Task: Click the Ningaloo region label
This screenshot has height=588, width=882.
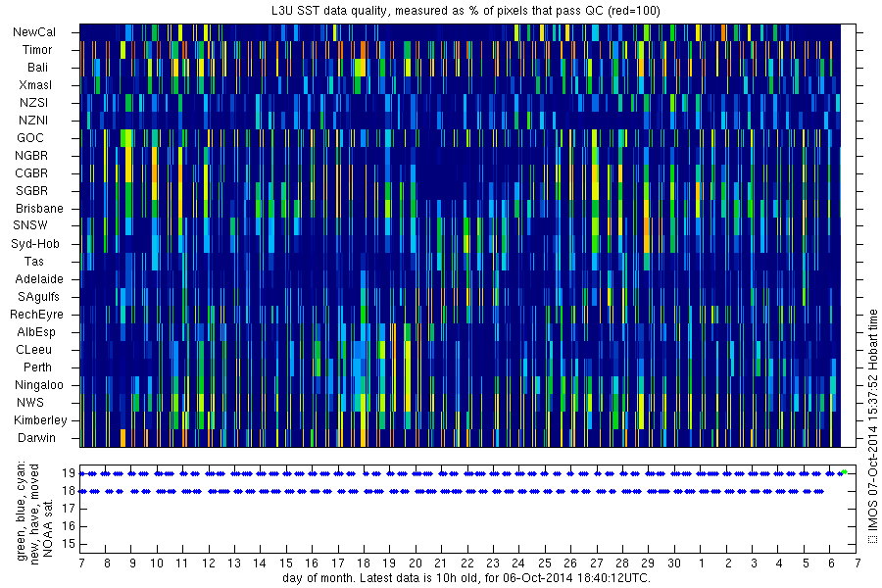Action: tap(39, 385)
